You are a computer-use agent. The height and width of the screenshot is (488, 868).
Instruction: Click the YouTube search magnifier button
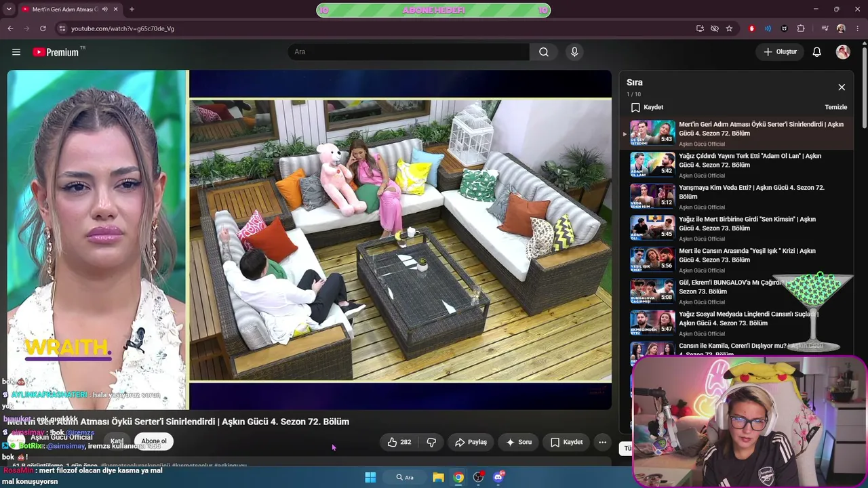point(544,52)
